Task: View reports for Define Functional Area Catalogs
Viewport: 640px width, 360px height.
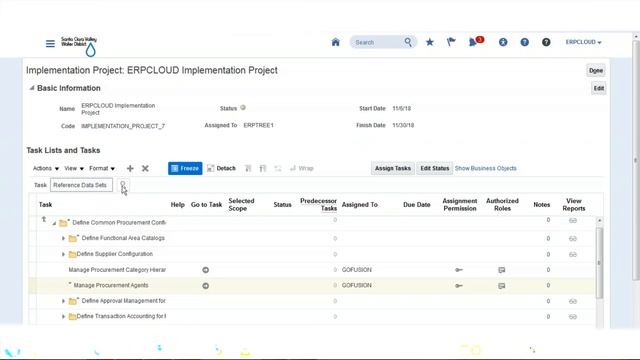Action: [x=573, y=238]
